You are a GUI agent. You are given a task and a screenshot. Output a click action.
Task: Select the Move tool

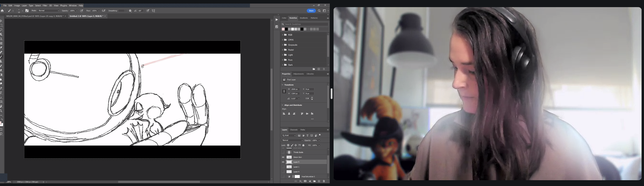click(1, 21)
